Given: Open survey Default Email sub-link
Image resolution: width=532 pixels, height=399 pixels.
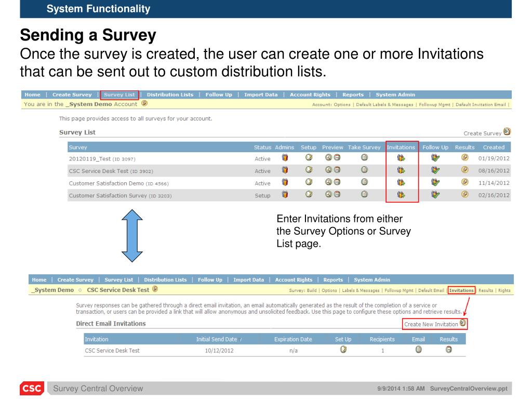Looking at the screenshot, I should click(431, 290).
